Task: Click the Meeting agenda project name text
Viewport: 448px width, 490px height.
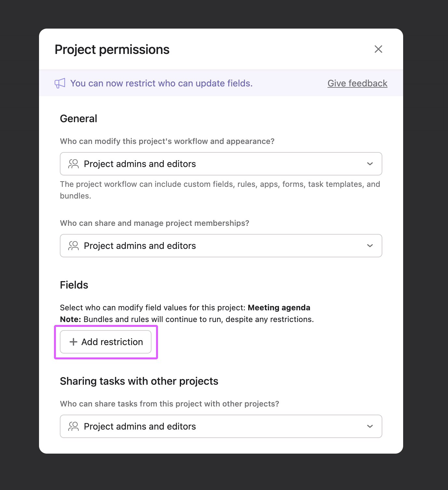Action: 279,307
